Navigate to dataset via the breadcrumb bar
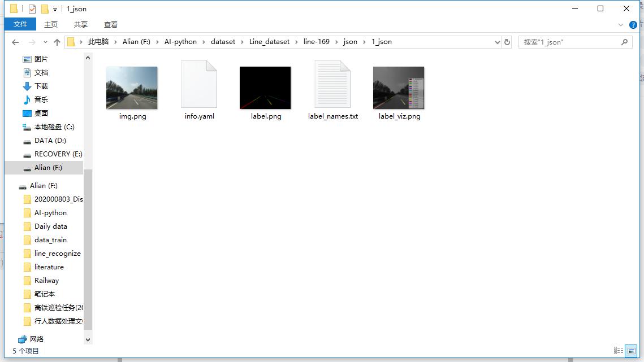The image size is (644, 362). point(223,41)
